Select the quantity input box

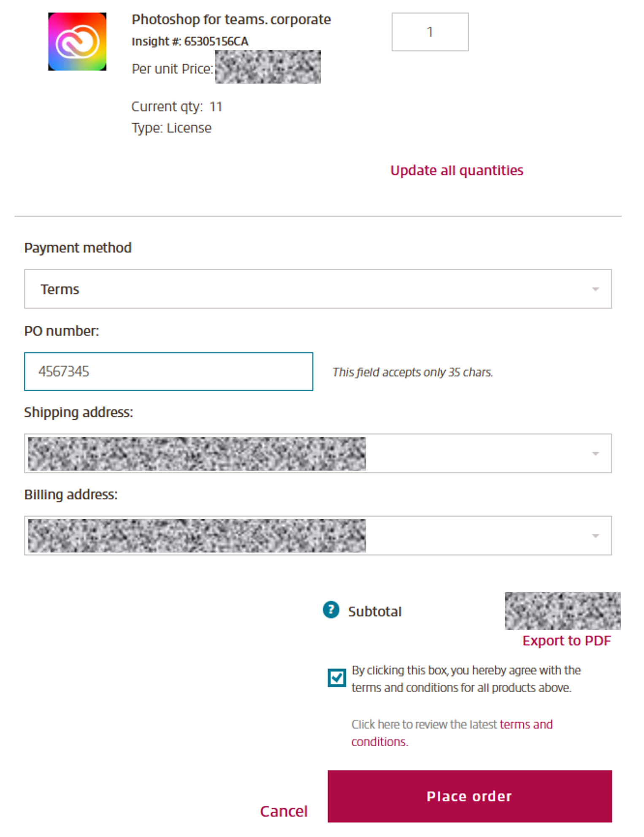coord(430,32)
